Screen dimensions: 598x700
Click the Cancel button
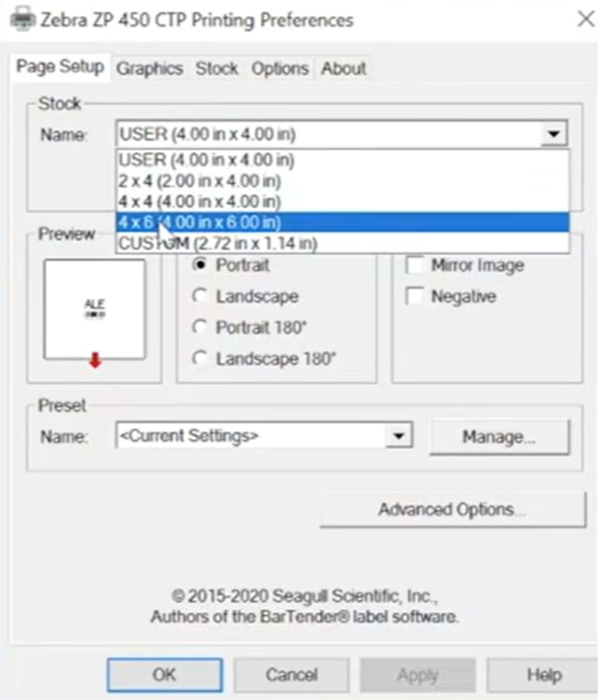pos(292,675)
